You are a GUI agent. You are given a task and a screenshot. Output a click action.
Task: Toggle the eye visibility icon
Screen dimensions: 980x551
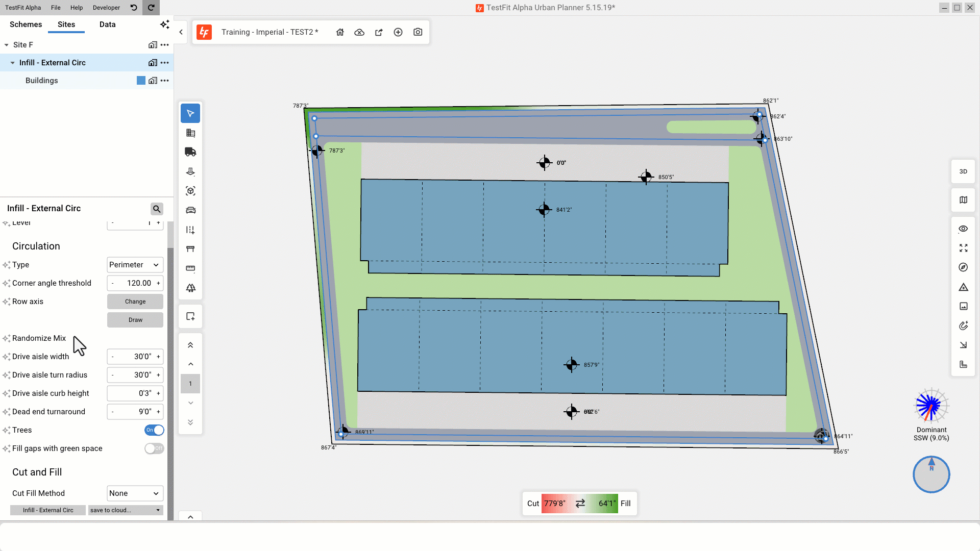963,229
